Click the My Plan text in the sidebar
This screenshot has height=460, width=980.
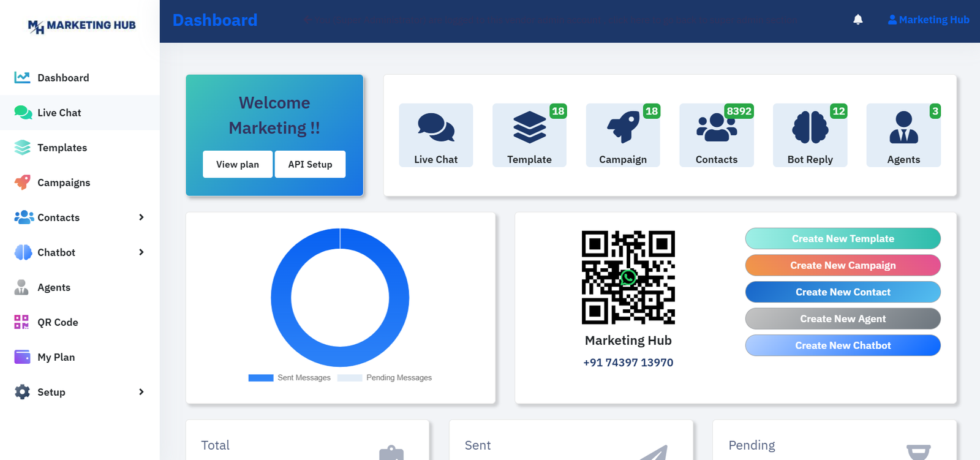click(x=56, y=357)
